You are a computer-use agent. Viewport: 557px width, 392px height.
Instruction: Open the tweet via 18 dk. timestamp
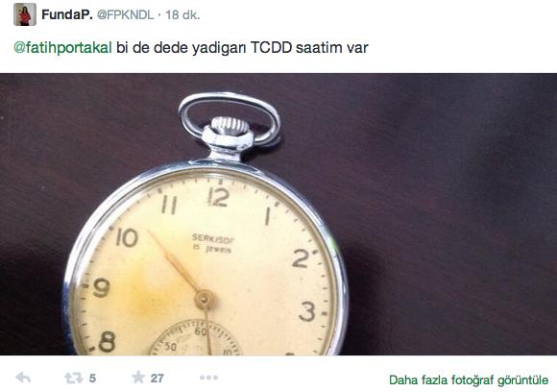click(x=182, y=15)
